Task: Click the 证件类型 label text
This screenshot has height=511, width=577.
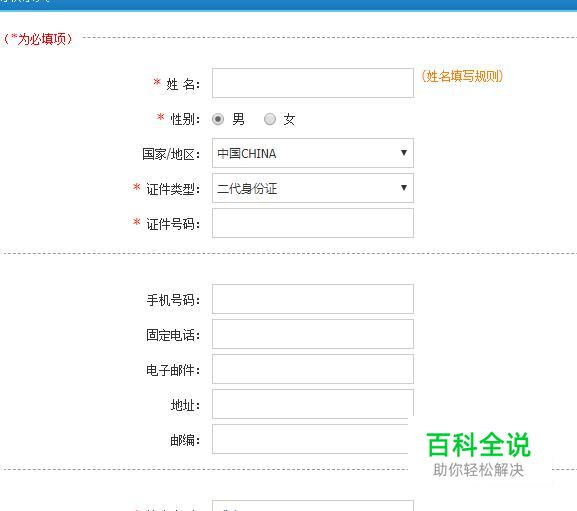Action: coord(173,189)
